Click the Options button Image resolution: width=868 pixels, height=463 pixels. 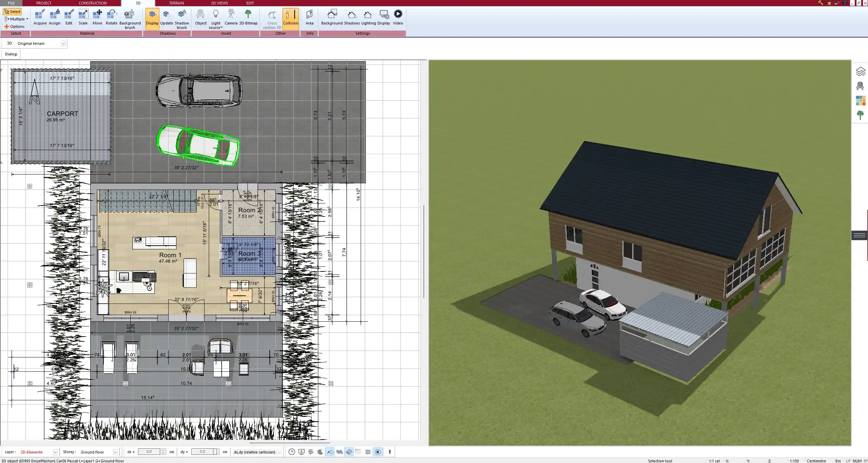(14, 26)
